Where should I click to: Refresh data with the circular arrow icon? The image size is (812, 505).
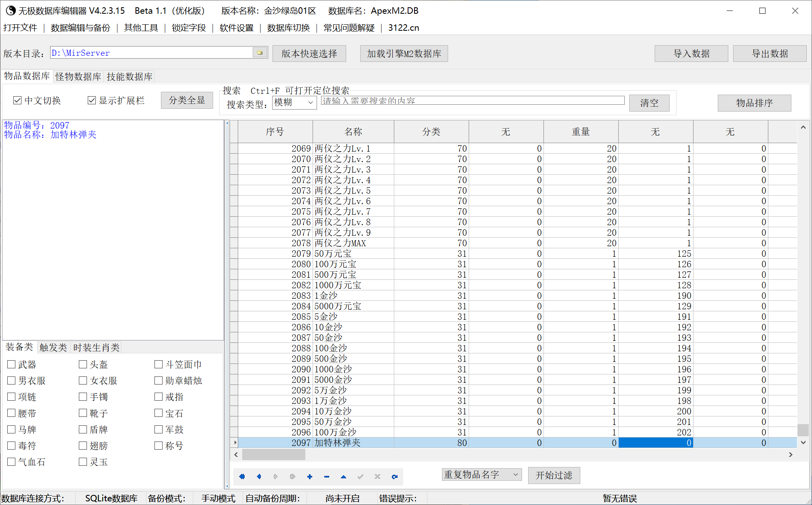coord(394,476)
